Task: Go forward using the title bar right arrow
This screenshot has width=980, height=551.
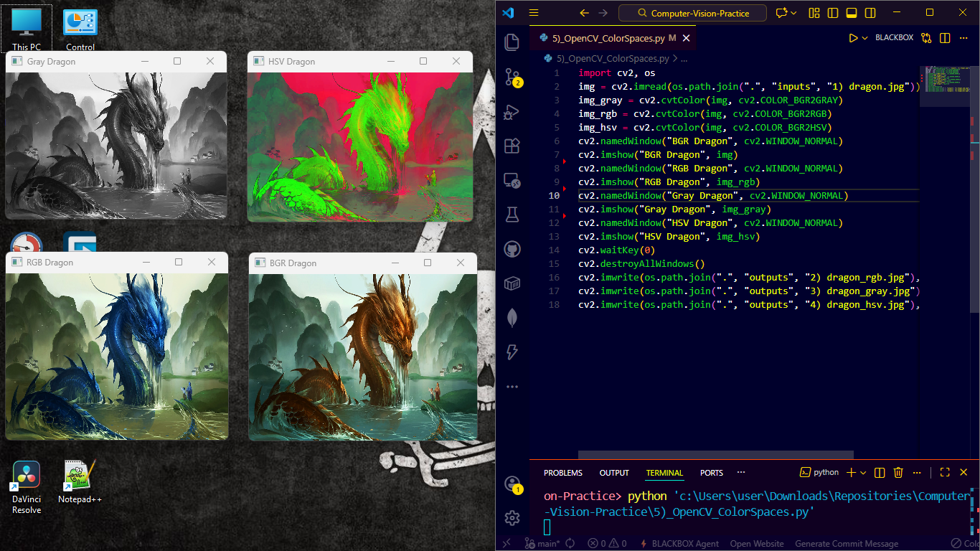Action: [603, 13]
